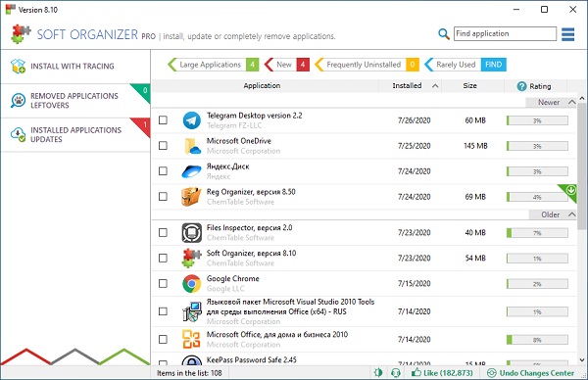
Task: Click the headset support icon in status bar
Action: coord(395,373)
